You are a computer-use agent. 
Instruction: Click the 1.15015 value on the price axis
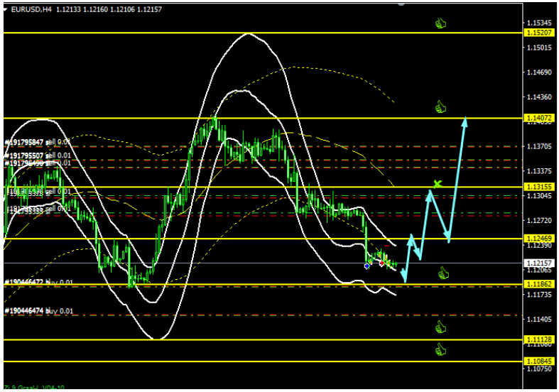[539, 48]
